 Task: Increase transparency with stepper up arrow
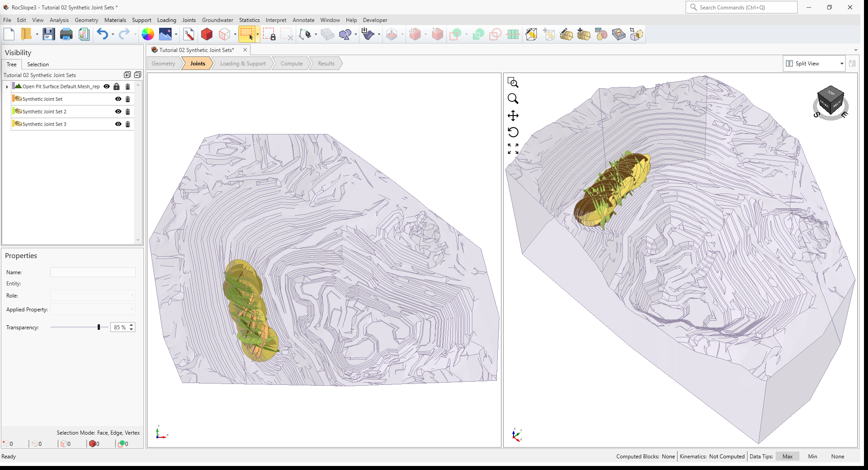[131, 325]
